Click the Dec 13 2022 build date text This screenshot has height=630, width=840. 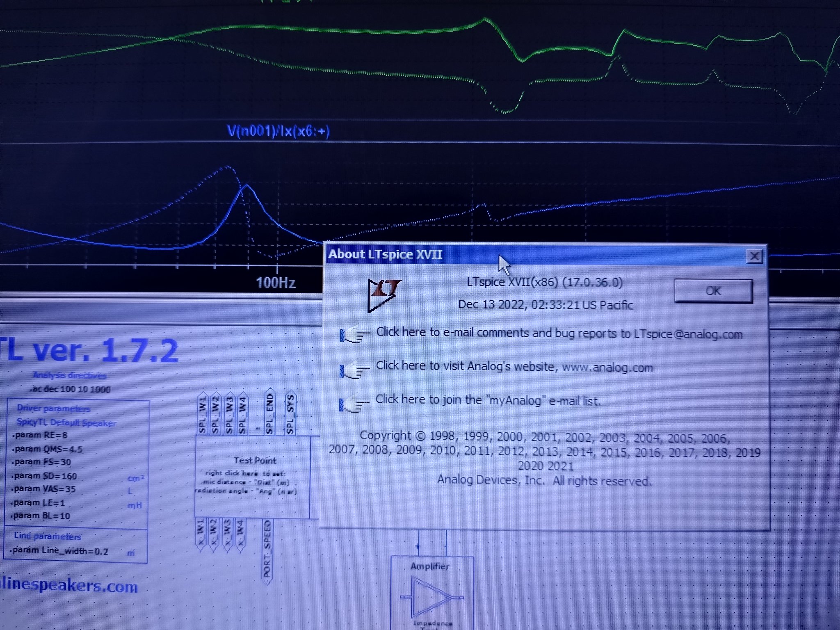coord(546,305)
